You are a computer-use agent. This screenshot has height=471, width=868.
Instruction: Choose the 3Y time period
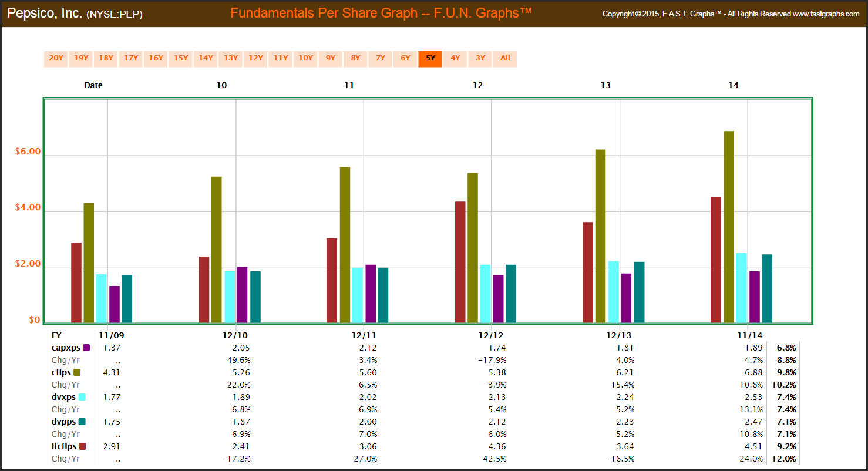point(480,58)
